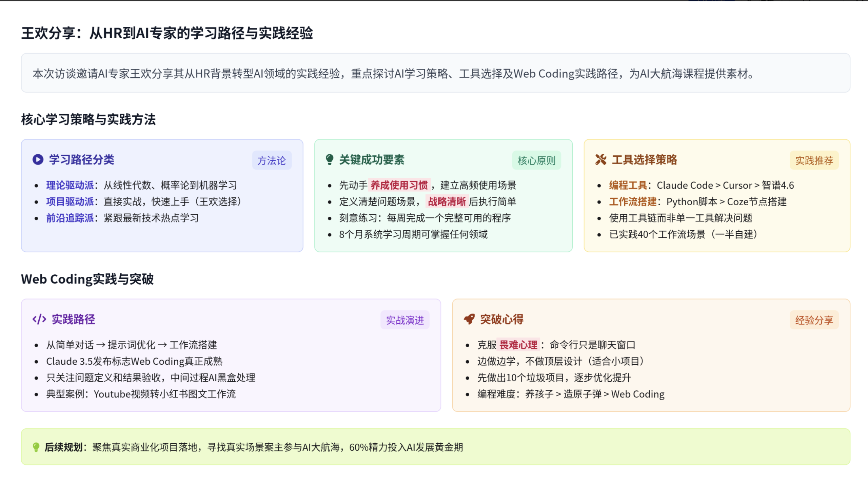Click the 经验分享 tag badge
Image resolution: width=868 pixels, height=482 pixels.
pyautogui.click(x=814, y=320)
